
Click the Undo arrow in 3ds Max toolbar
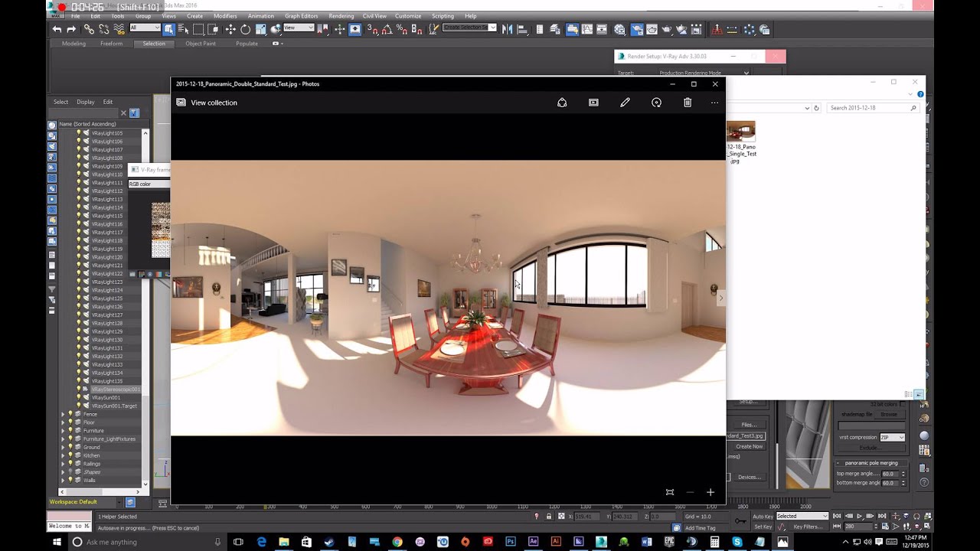coord(57,29)
